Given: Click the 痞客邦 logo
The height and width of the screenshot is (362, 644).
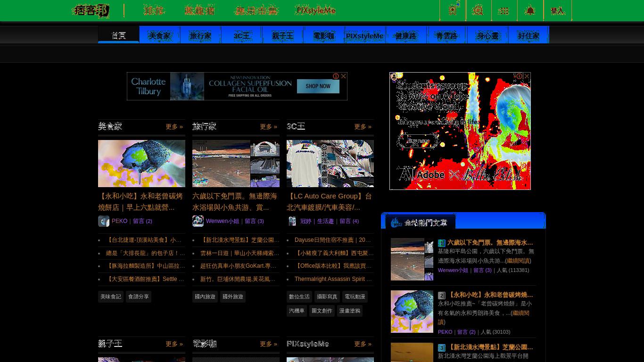Looking at the screenshot, I should [91, 10].
